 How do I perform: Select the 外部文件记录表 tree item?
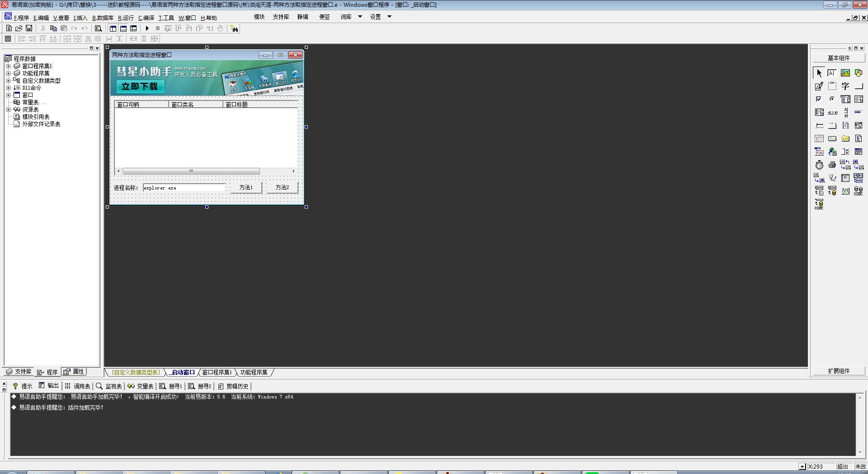pyautogui.click(x=41, y=124)
